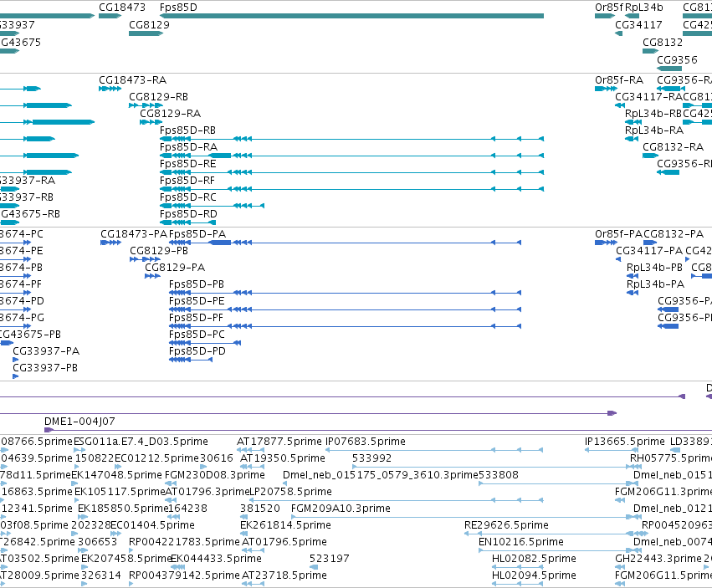The width and height of the screenshot is (712, 588).
Task: Click the CG33937-PA protein label
Action: pyautogui.click(x=46, y=351)
